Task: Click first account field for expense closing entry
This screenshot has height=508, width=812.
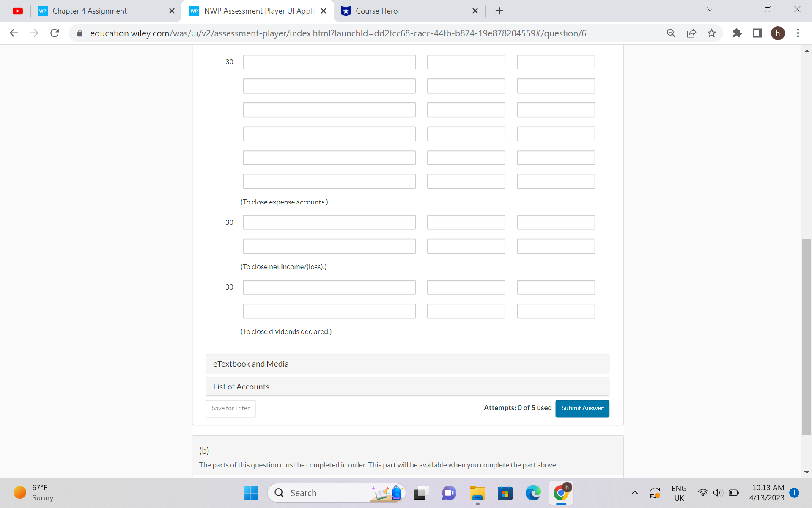Action: pyautogui.click(x=329, y=62)
